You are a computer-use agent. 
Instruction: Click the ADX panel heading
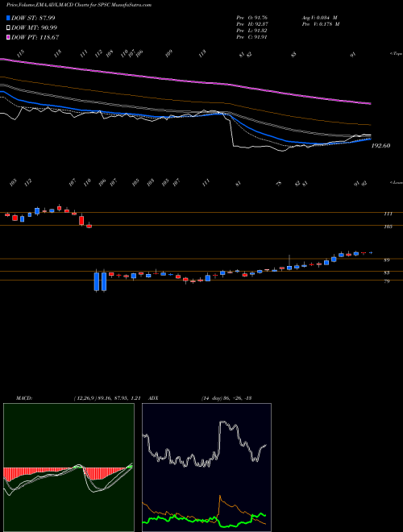coord(153,398)
